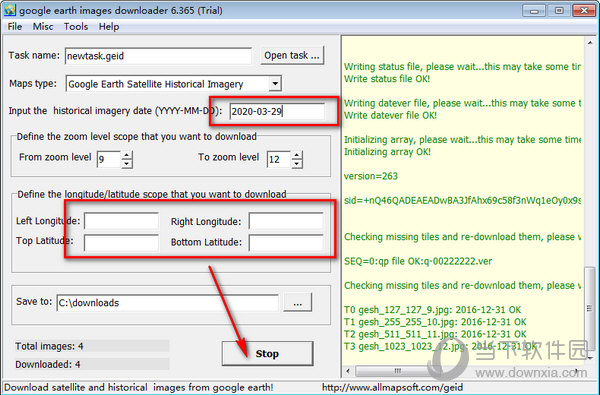Maximize the downloader window
Viewport: 600px width, 395px height.
(x=559, y=10)
